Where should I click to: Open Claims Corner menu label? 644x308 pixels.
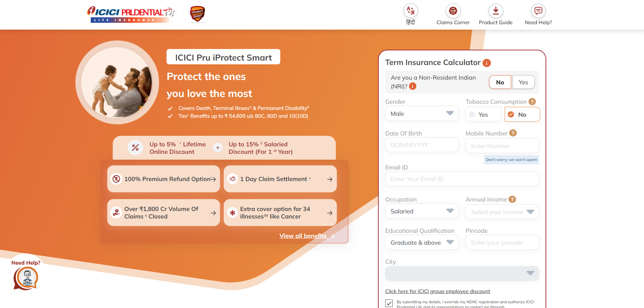(453, 22)
